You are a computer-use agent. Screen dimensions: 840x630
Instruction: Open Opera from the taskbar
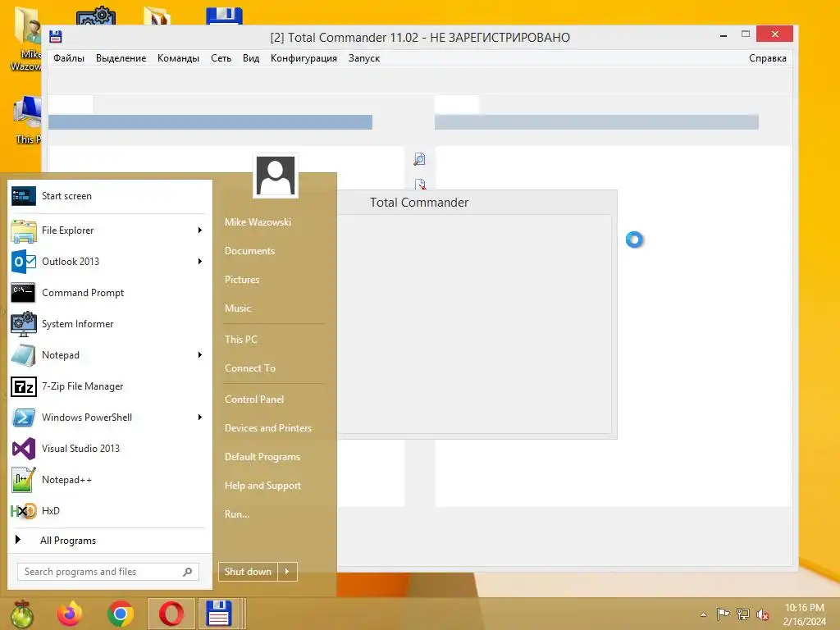[171, 614]
